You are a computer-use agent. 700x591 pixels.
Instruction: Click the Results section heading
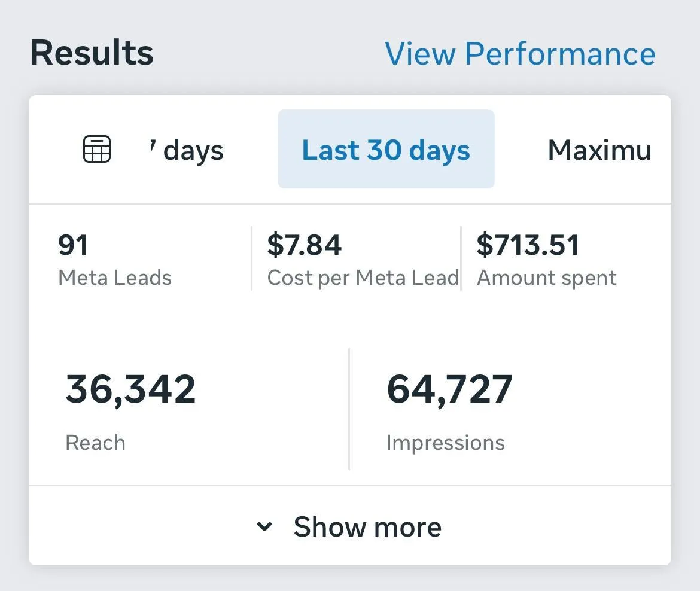[92, 53]
